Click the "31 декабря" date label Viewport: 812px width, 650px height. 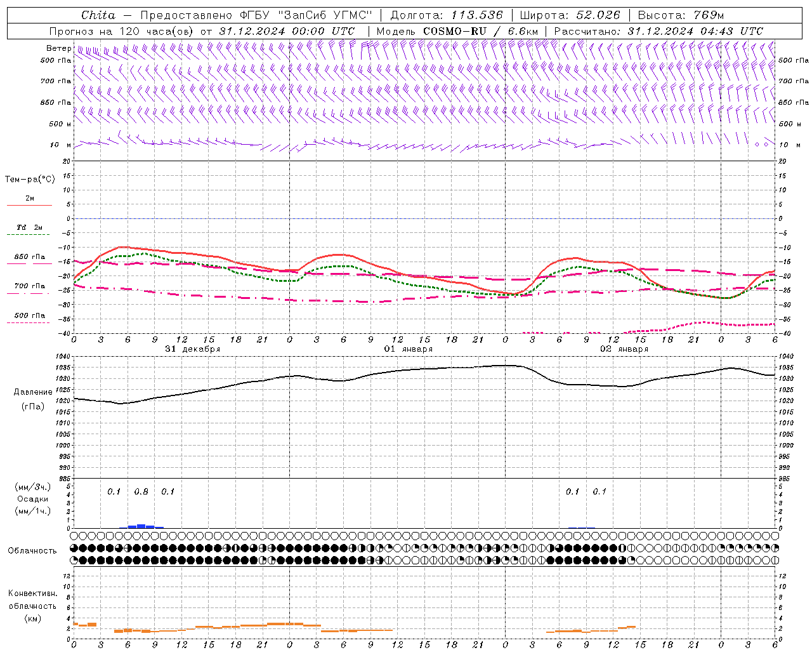tap(193, 349)
